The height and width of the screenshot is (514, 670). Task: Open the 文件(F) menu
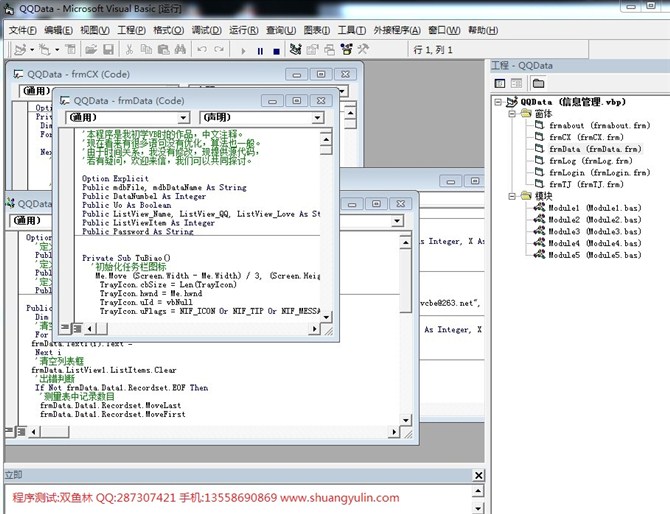click(x=23, y=30)
